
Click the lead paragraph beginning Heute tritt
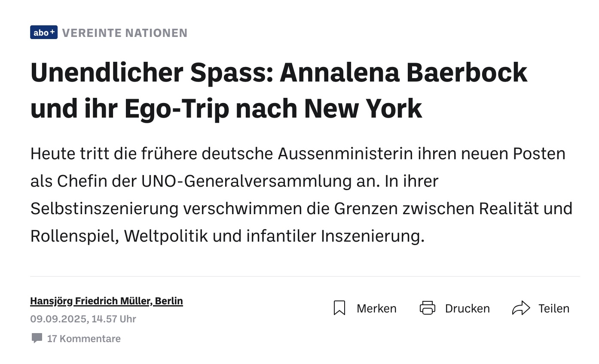click(x=301, y=195)
